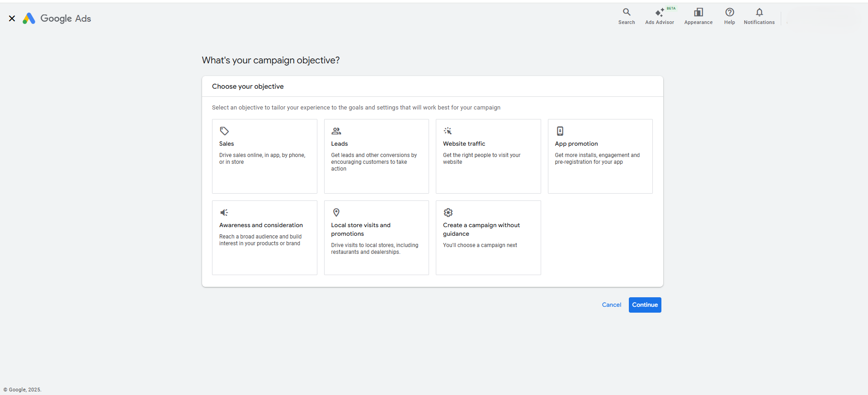Click the "Leads" objective title
The width and height of the screenshot is (868, 395).
[x=340, y=144]
